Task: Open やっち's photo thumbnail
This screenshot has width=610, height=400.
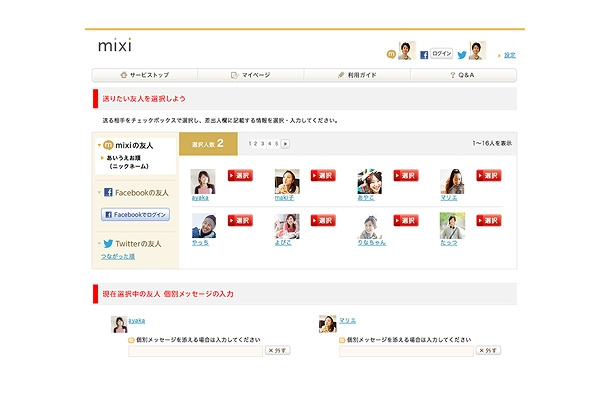Action: point(204,226)
